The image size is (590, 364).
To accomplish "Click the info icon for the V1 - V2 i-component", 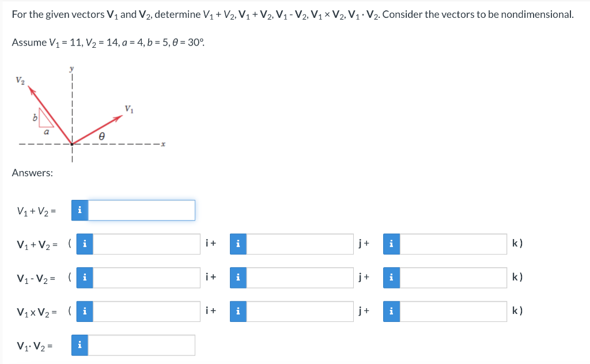I will pyautogui.click(x=84, y=277).
